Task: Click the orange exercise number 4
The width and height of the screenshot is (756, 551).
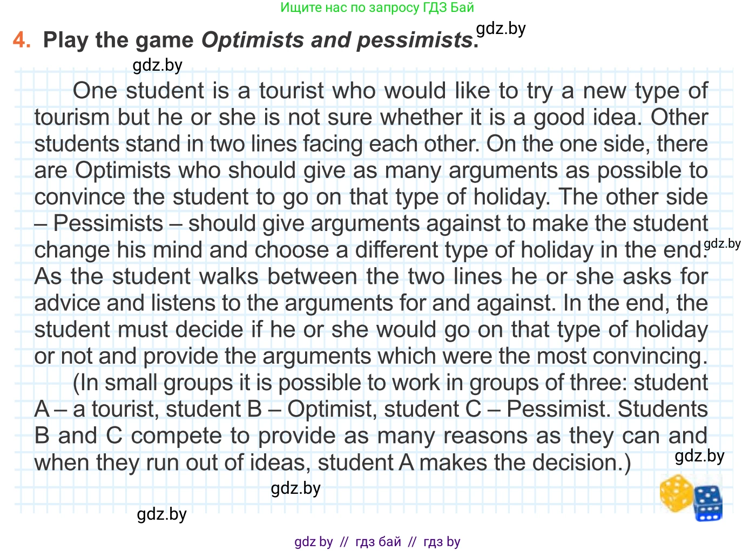Action: (22, 40)
